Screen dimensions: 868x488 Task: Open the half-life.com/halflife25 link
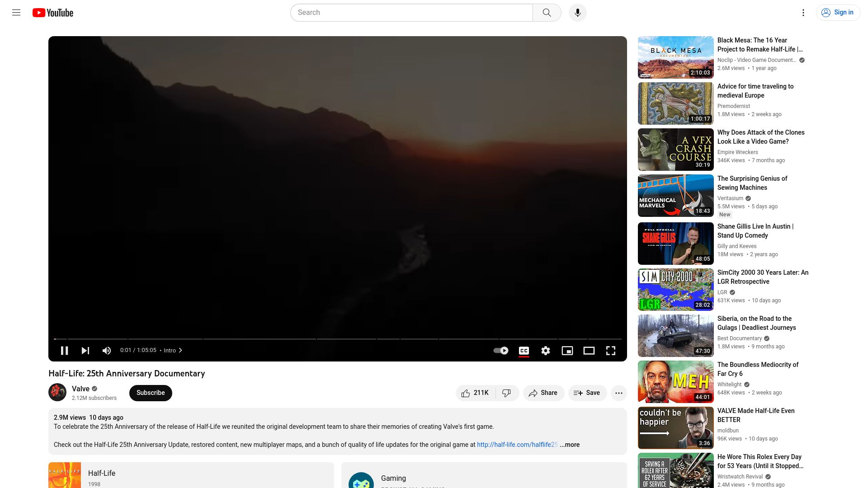(517, 445)
